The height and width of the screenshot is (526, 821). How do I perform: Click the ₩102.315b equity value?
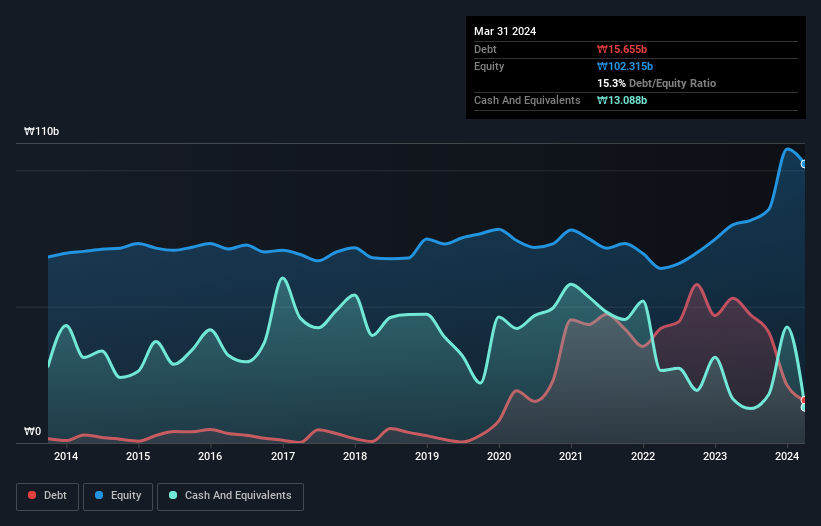pyautogui.click(x=625, y=66)
